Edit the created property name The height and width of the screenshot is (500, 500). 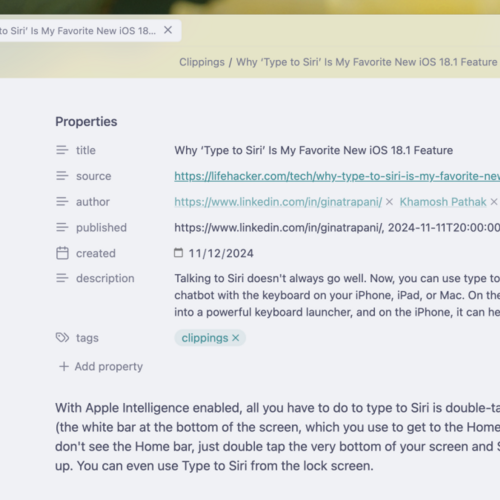coord(96,253)
